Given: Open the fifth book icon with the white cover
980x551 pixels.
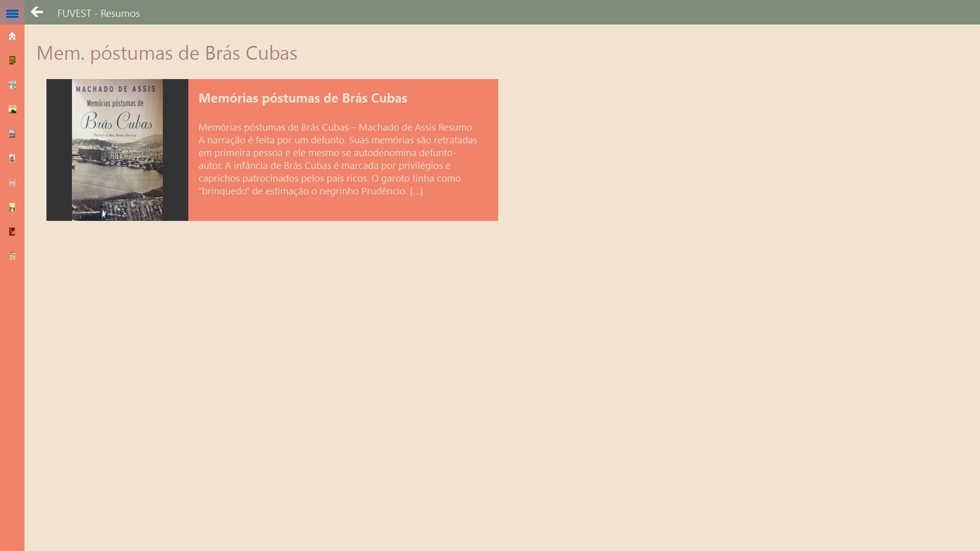Looking at the screenshot, I should click(x=12, y=158).
